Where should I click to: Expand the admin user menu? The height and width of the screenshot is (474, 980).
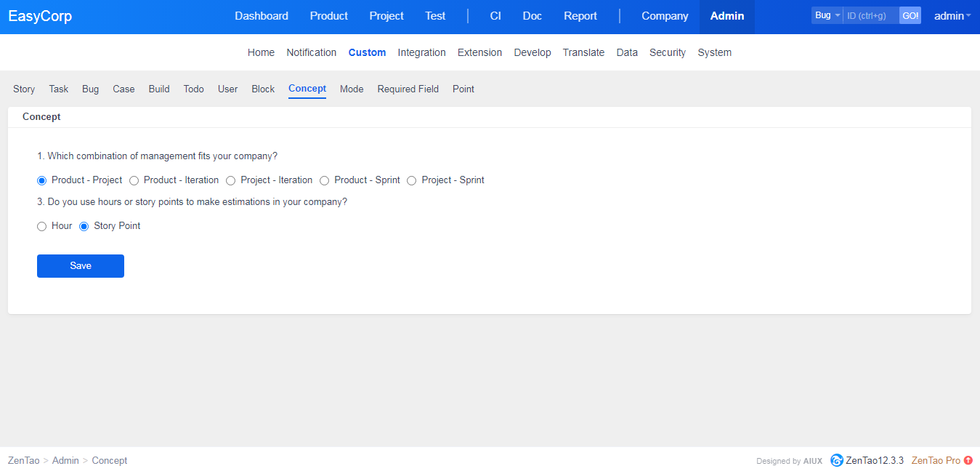pos(952,16)
